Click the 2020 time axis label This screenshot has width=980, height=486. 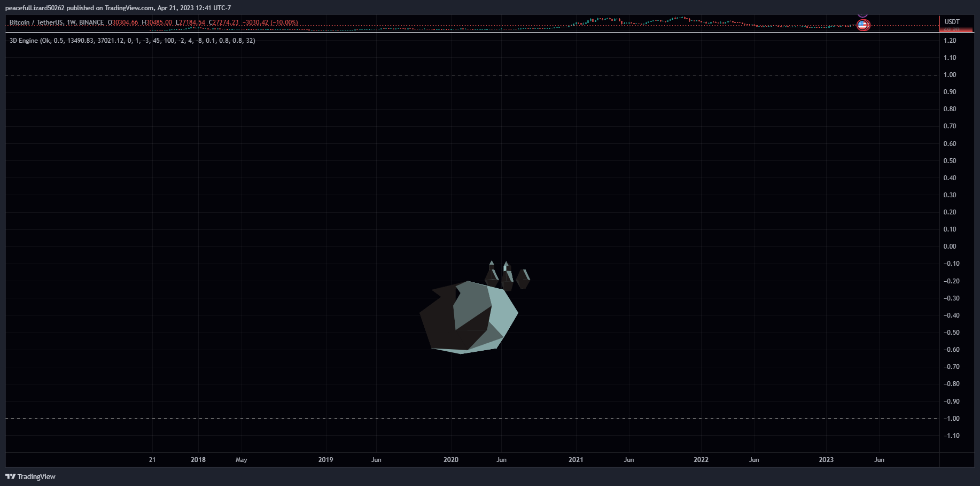[x=451, y=460]
